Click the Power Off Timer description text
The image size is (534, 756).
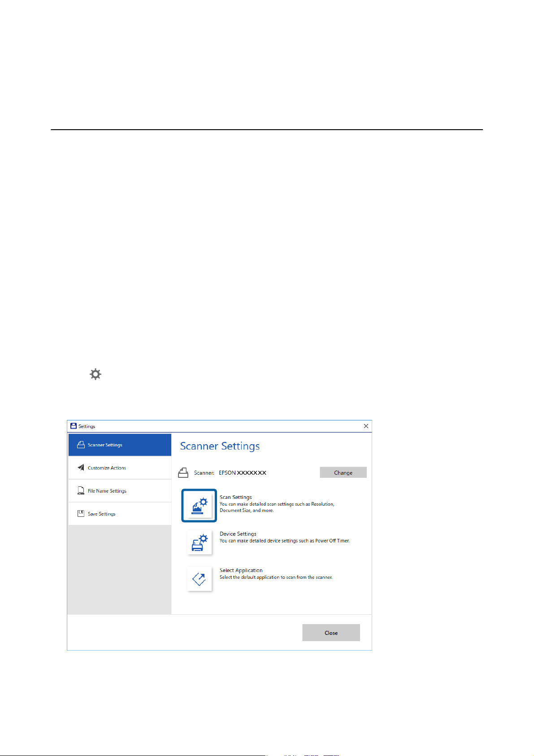point(285,541)
